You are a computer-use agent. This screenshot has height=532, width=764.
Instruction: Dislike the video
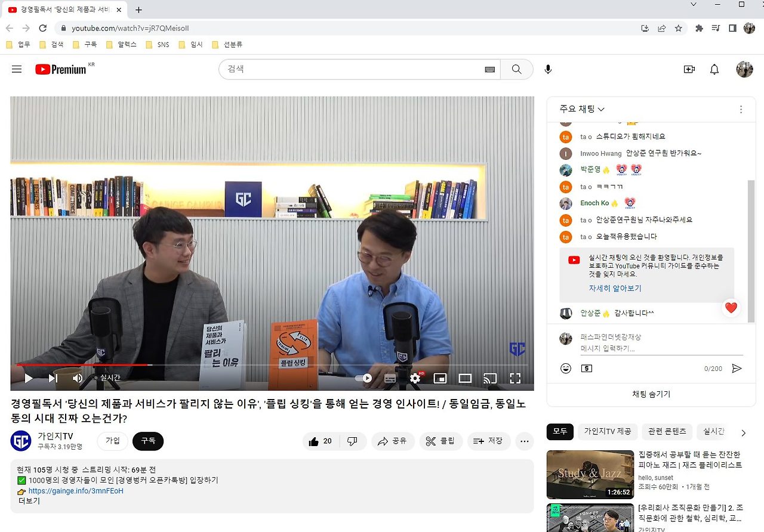point(352,441)
